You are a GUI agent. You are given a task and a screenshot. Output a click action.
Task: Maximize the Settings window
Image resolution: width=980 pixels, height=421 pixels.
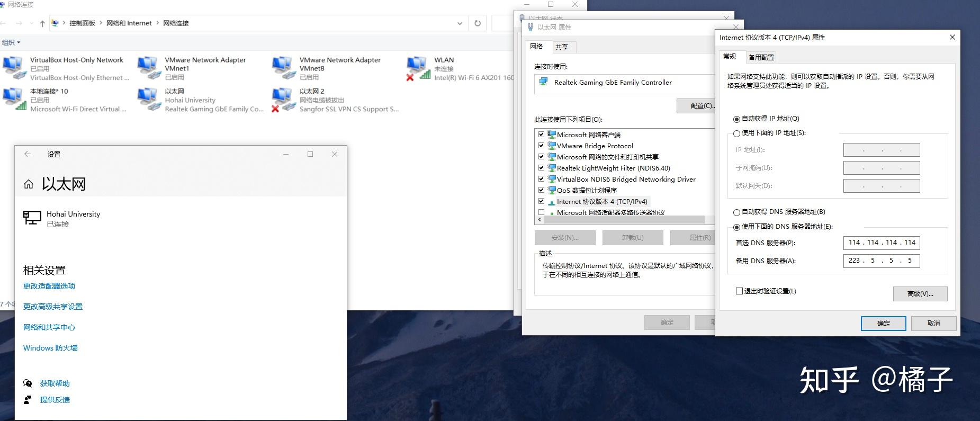pos(310,154)
